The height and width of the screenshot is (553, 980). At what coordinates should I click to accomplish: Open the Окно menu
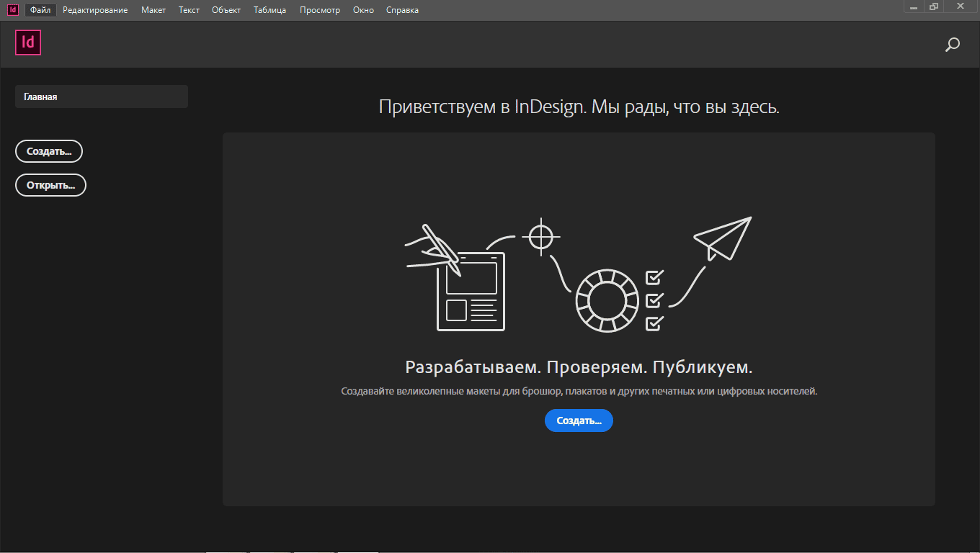(x=363, y=10)
